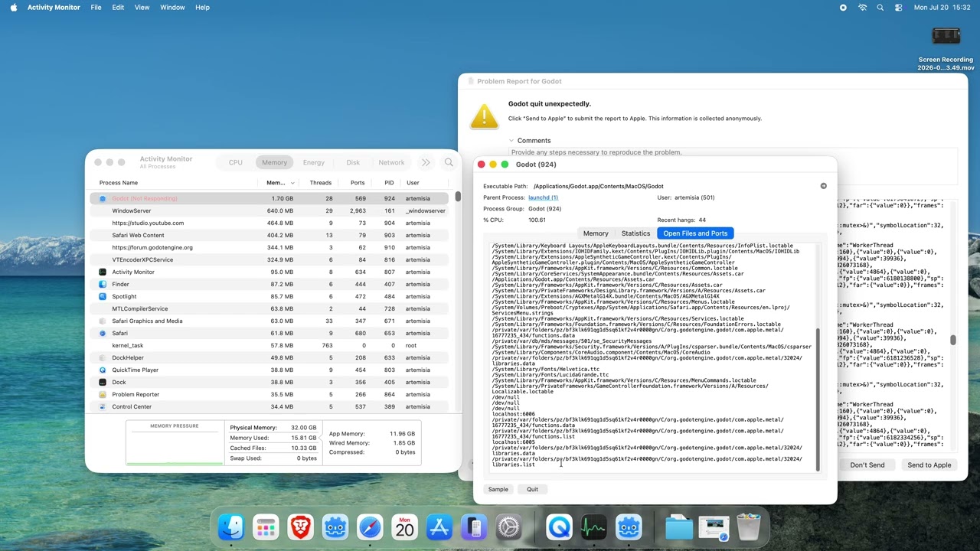Sort by the Memory column header
Image resolution: width=980 pixels, height=551 pixels.
(280, 183)
